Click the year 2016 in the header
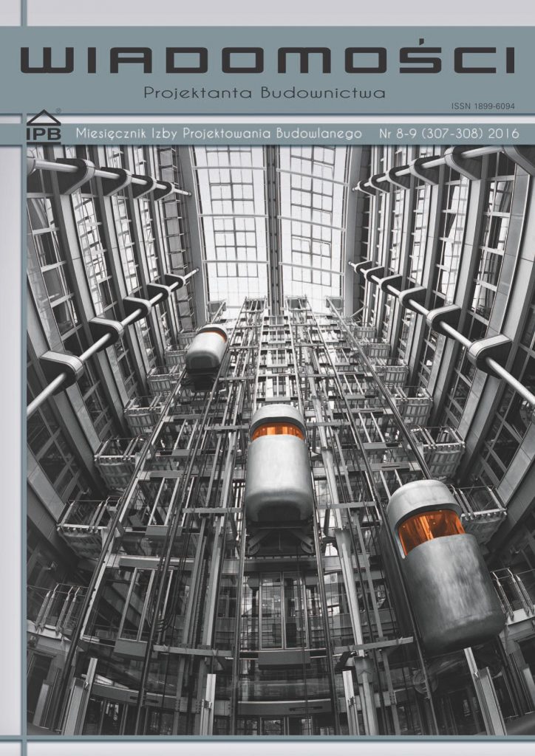Screen dimensions: 535x756 point(503,134)
